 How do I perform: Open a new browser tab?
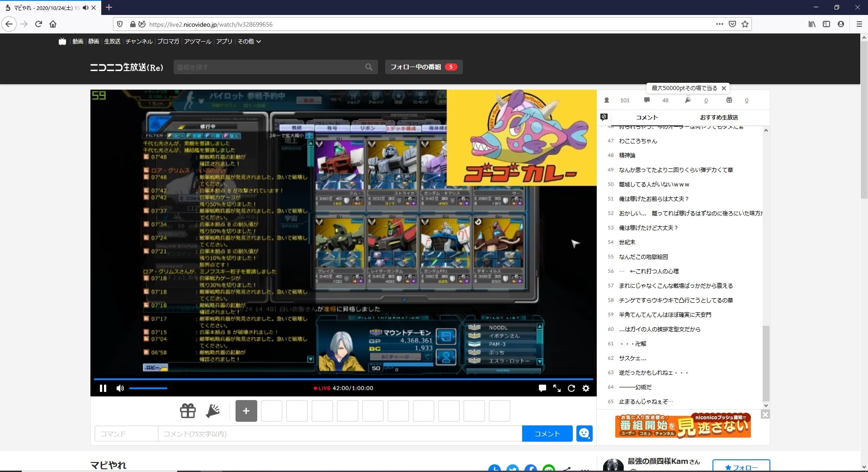click(x=109, y=7)
